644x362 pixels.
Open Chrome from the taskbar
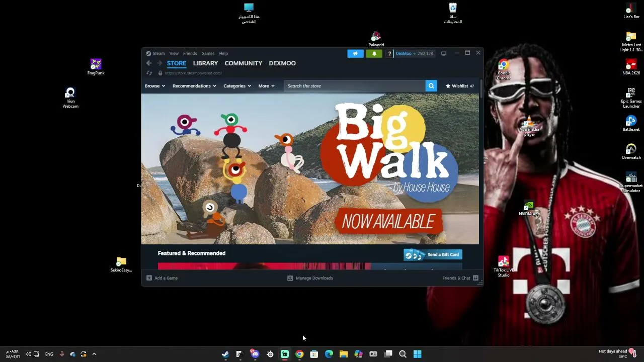point(299,354)
